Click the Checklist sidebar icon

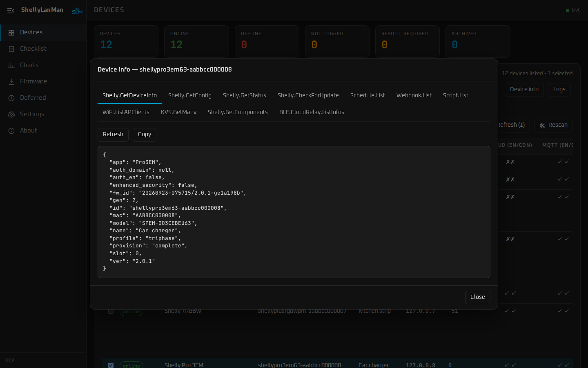pos(11,49)
